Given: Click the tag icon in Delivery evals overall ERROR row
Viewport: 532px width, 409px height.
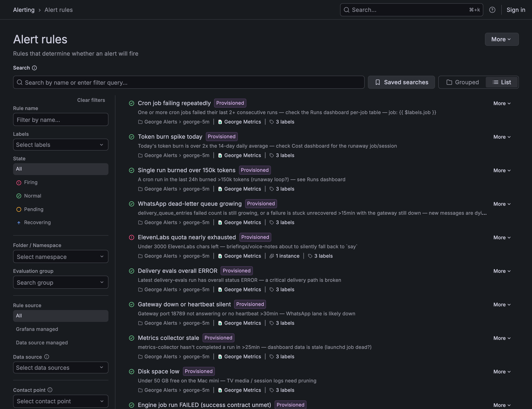Looking at the screenshot, I should [272, 289].
